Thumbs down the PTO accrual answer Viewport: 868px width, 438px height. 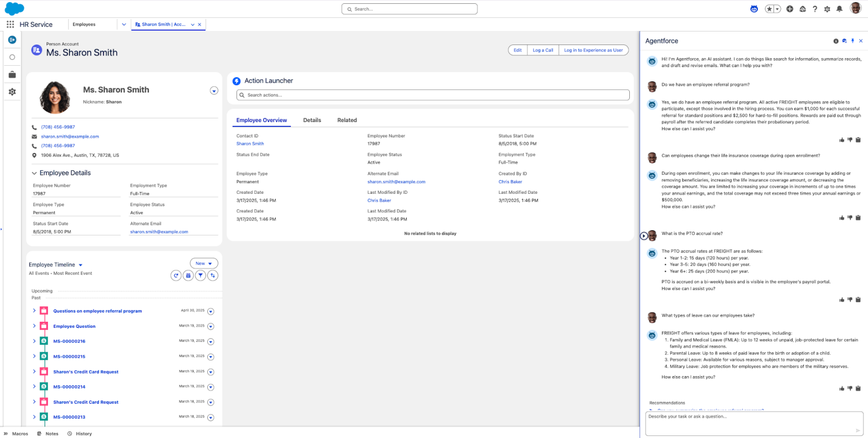click(x=850, y=300)
